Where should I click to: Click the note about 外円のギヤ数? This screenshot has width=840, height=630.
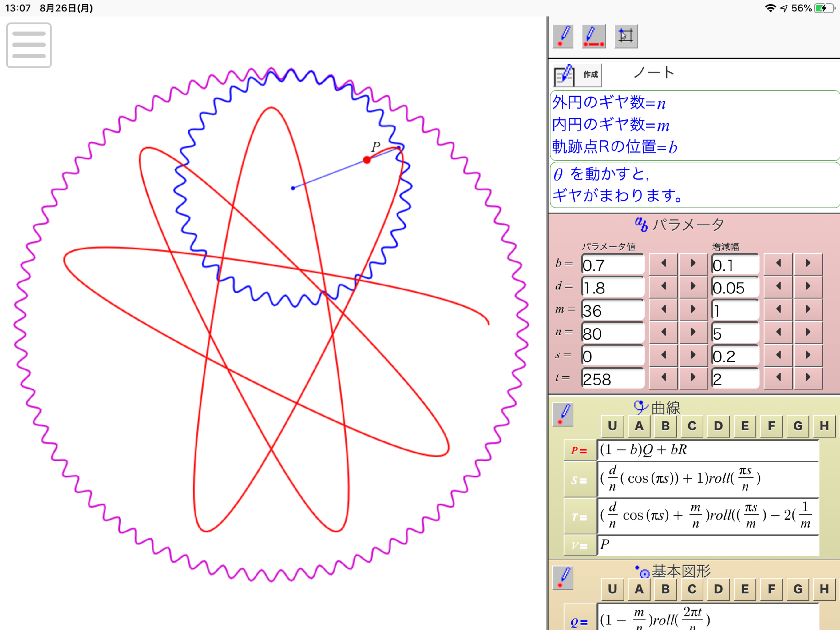[x=694, y=126]
